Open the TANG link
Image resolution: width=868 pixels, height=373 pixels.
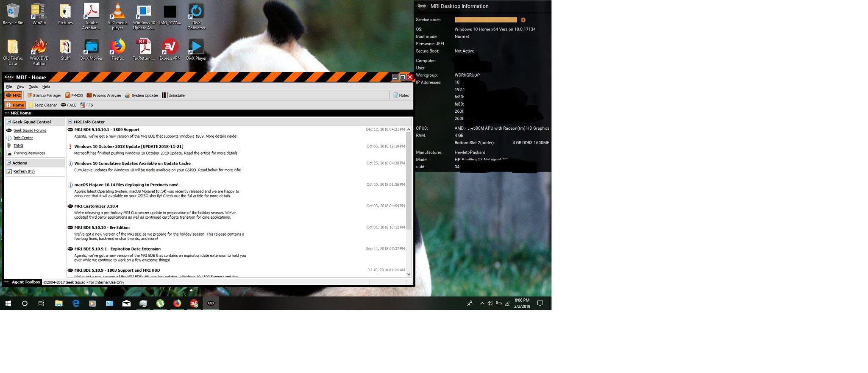tap(18, 146)
